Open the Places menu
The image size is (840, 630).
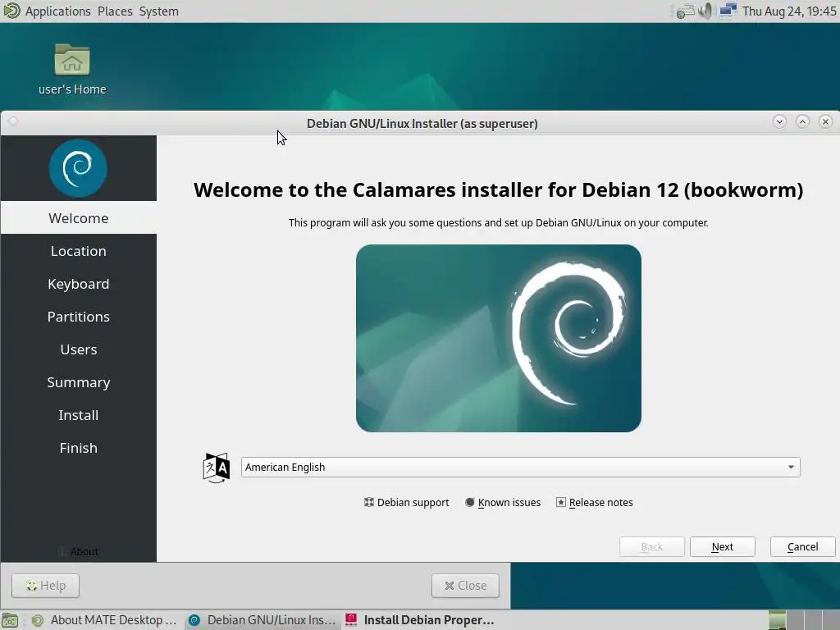(115, 11)
